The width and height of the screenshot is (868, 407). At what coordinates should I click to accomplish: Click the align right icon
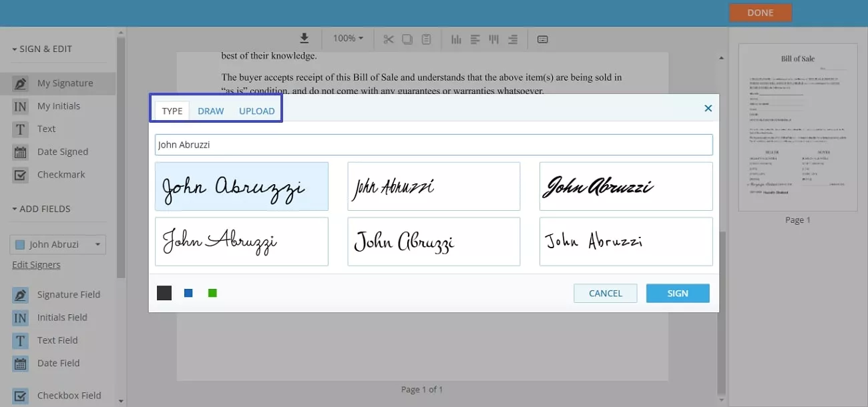[x=512, y=39]
